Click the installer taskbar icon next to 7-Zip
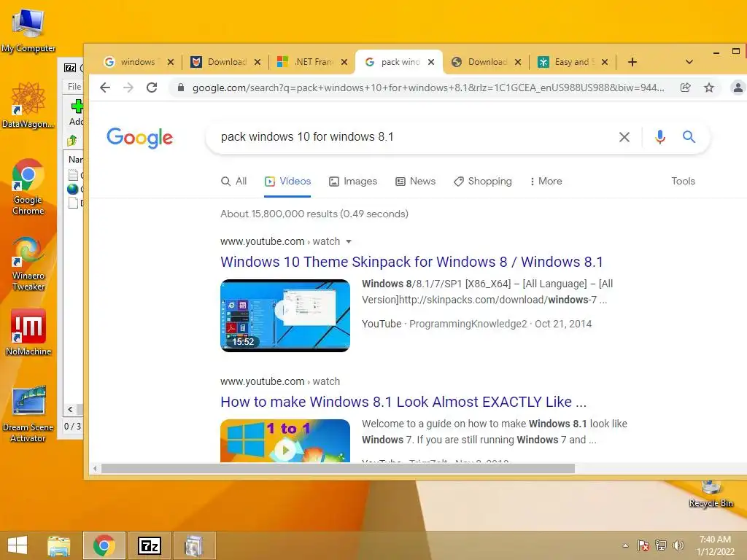The height and width of the screenshot is (560, 747). pos(194,545)
